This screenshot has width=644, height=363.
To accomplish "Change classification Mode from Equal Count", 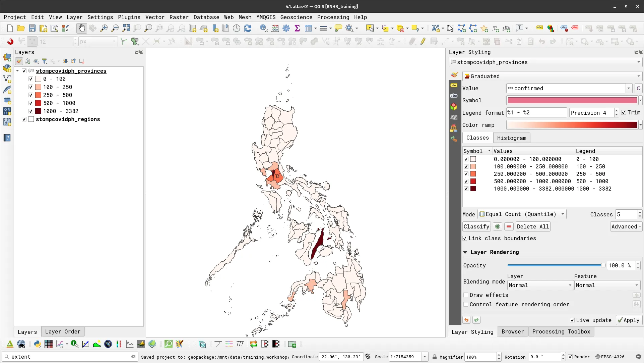I will coord(521,214).
